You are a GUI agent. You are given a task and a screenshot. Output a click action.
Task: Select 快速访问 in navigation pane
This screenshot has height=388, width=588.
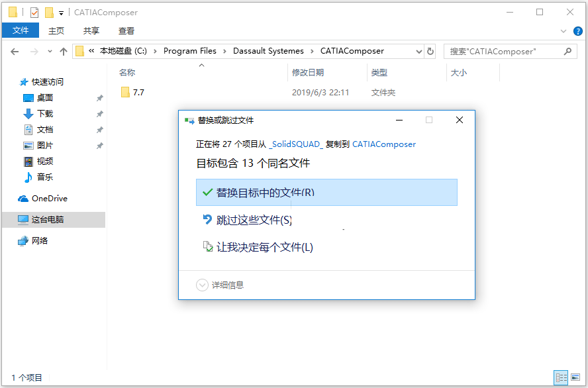(47, 81)
